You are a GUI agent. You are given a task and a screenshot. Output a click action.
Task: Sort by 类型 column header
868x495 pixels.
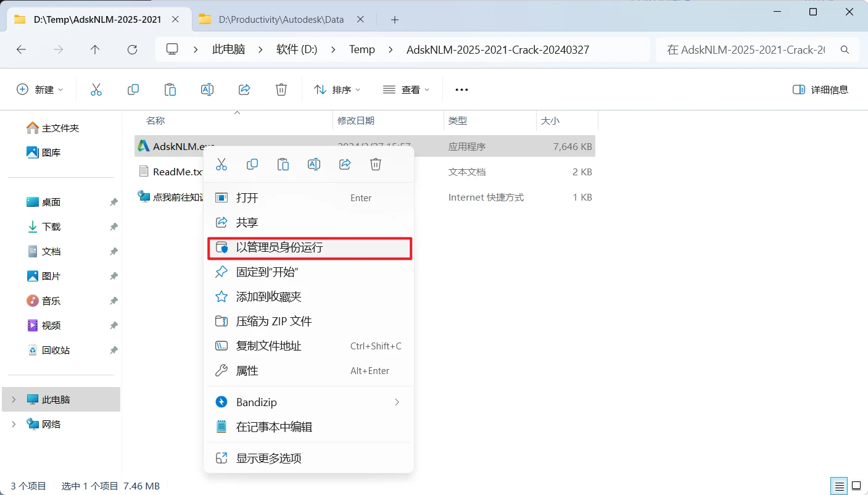tap(458, 121)
